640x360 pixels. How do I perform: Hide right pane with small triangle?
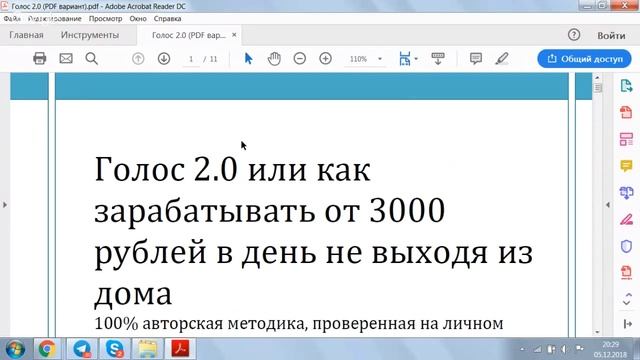608,205
